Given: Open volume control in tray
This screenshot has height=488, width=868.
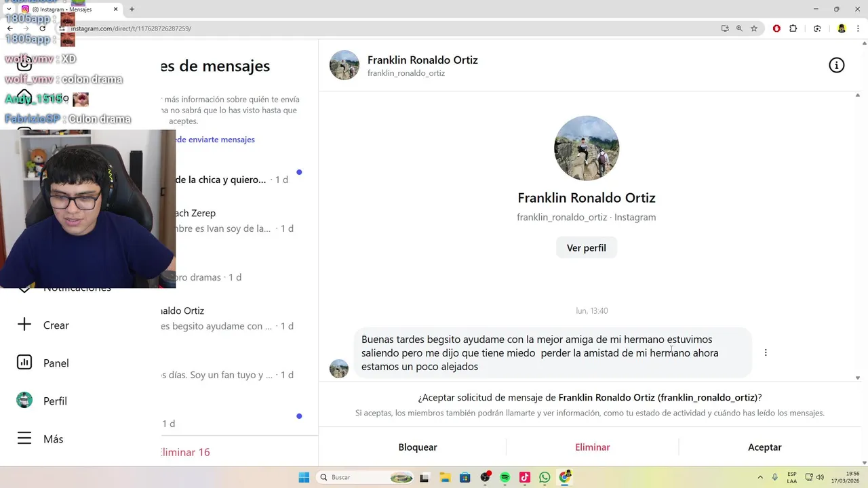Looking at the screenshot, I should click(820, 477).
